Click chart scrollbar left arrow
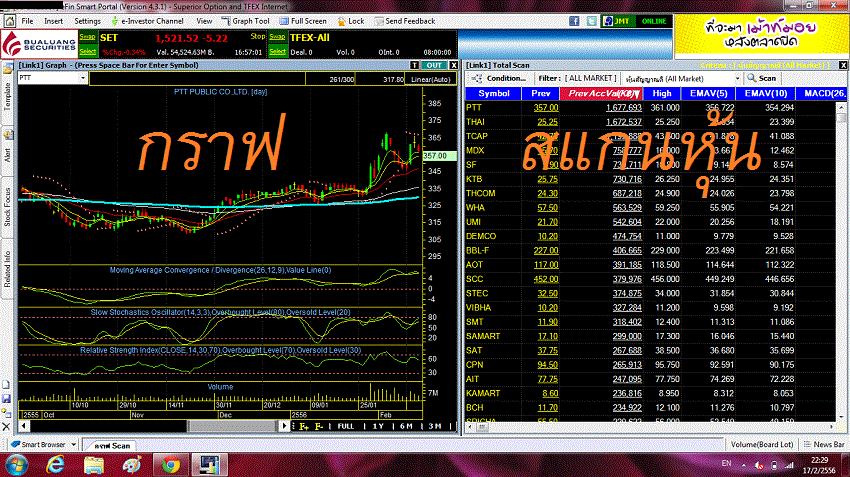Image resolution: width=850 pixels, height=477 pixels. 24,426
